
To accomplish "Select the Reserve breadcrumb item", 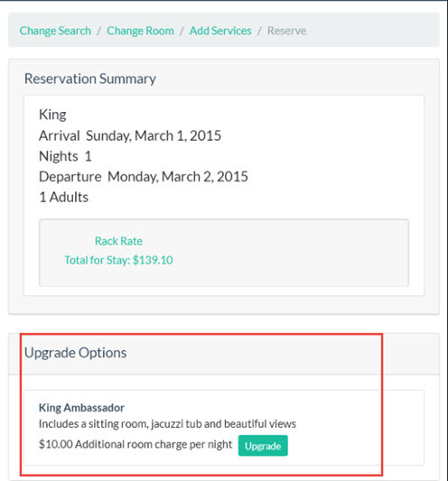I will coord(287,31).
